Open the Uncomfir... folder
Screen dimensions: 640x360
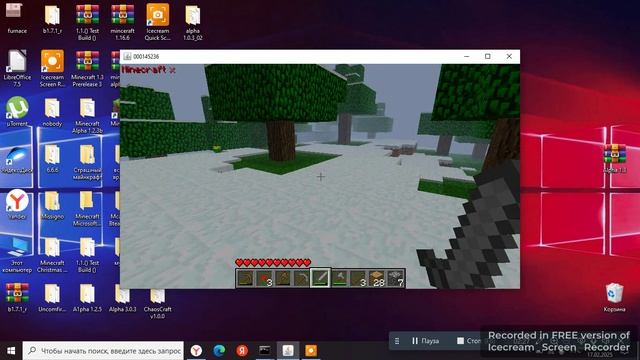(x=52, y=298)
